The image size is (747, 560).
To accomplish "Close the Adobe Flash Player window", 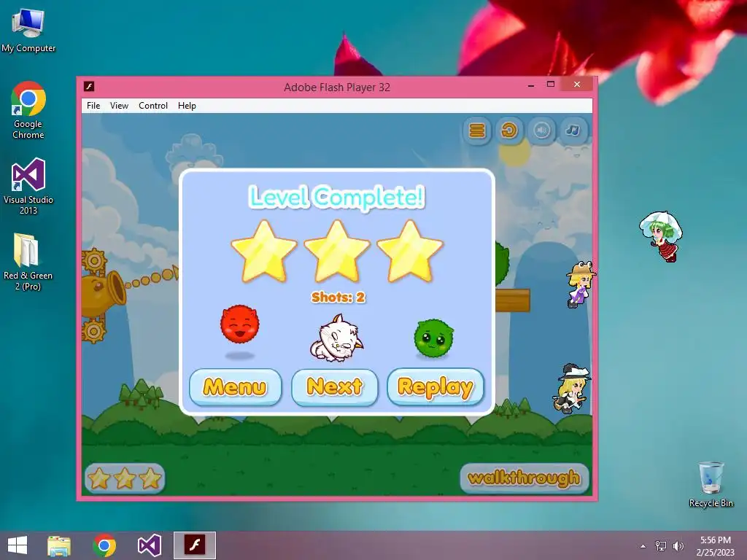I will click(x=577, y=85).
